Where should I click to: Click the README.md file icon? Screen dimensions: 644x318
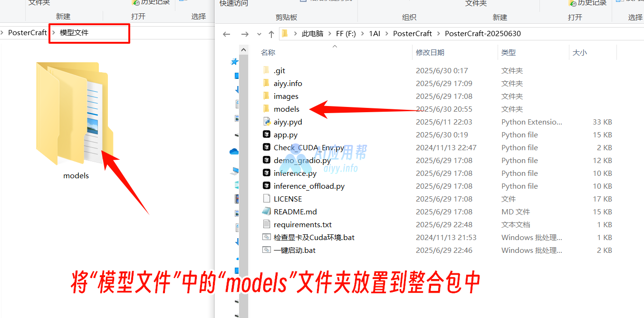coord(266,212)
